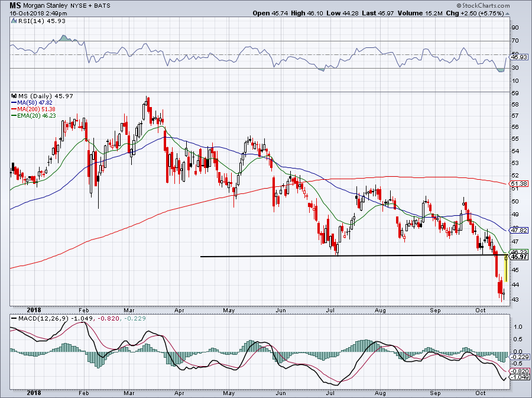This screenshot has height=398, width=532.
Task: Click the RSI(14) 45.93 legend label
Action: pyautogui.click(x=42, y=21)
